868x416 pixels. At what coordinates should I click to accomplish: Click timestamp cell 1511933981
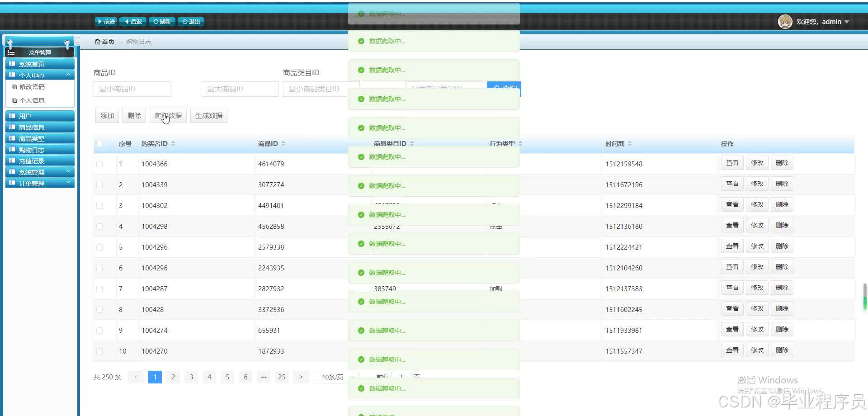pyautogui.click(x=624, y=331)
